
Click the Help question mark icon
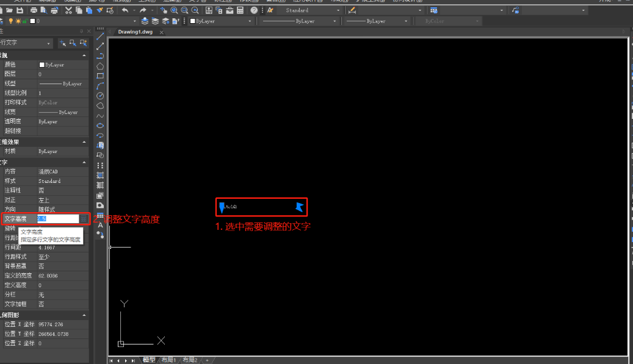254,10
